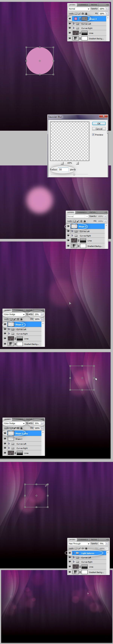Lock transparent pixels in the 25% opacity Layers panel
The height and width of the screenshot is (644, 113).
click(11, 319)
